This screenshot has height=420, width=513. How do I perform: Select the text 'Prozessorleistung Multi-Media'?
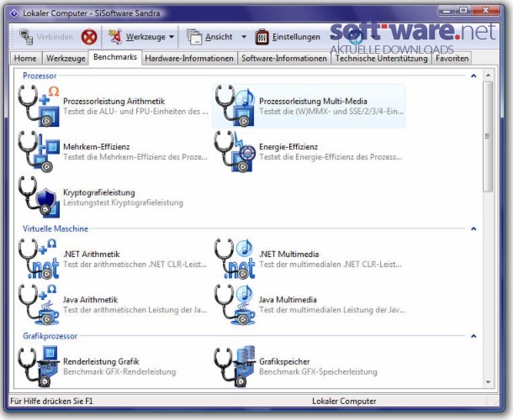click(x=313, y=101)
